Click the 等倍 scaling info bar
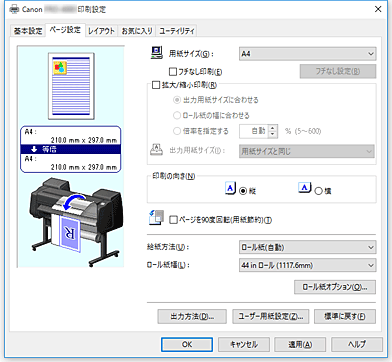 [x=70, y=149]
